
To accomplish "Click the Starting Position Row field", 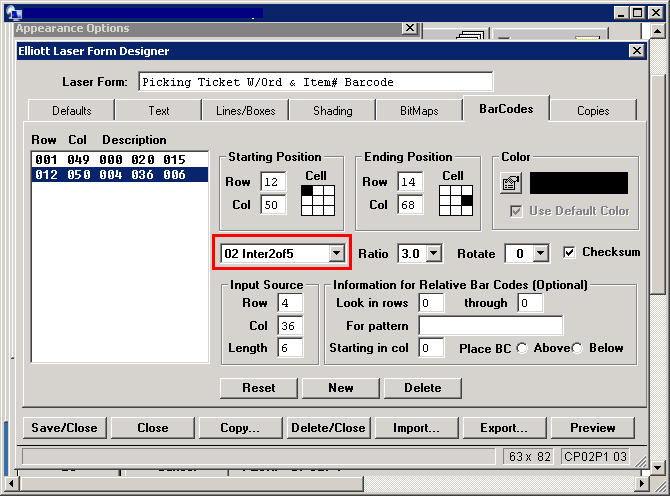I will click(x=273, y=182).
